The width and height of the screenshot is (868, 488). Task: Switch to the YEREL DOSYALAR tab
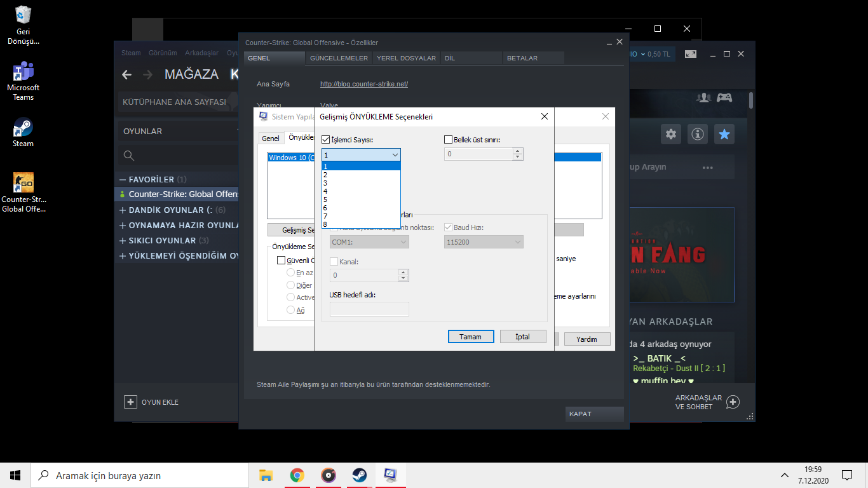pos(406,58)
